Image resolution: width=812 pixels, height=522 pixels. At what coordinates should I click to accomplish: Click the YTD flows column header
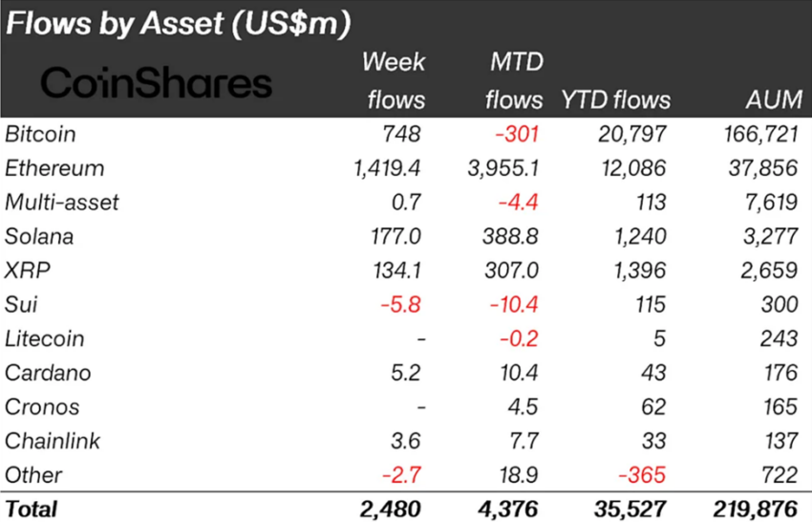click(x=615, y=99)
